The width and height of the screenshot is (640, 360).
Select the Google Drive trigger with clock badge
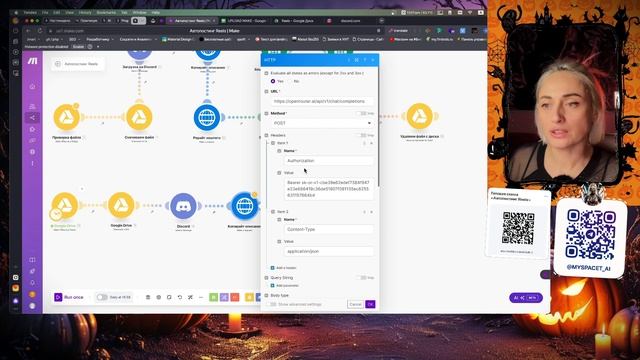(64, 206)
